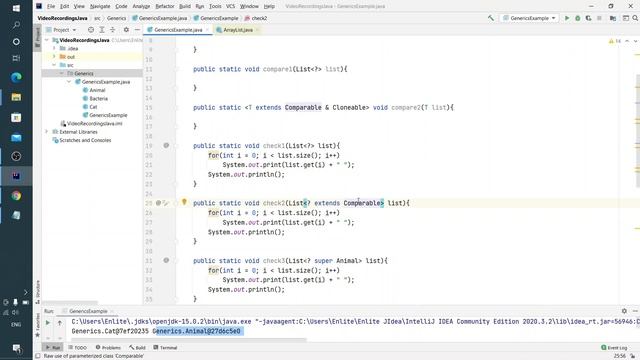Click the check2 breadcrumb in navigation bar
Screen dimensions: 640x360
(256, 18)
